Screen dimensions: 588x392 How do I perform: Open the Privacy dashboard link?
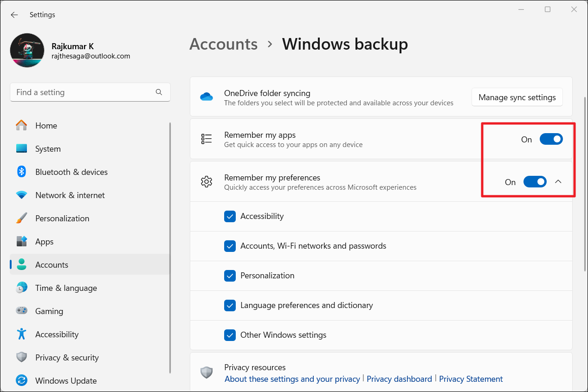coord(399,379)
